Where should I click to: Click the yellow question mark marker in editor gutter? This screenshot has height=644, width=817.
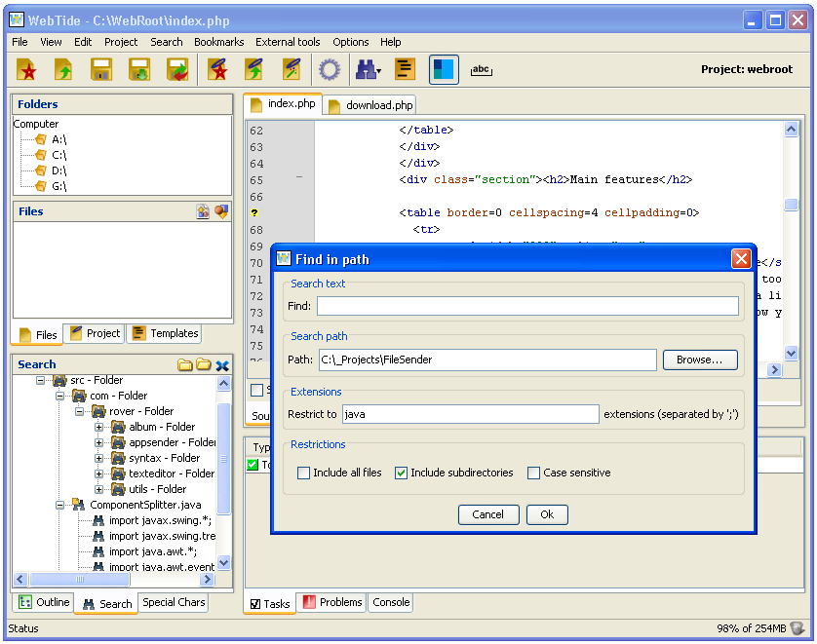(x=254, y=212)
